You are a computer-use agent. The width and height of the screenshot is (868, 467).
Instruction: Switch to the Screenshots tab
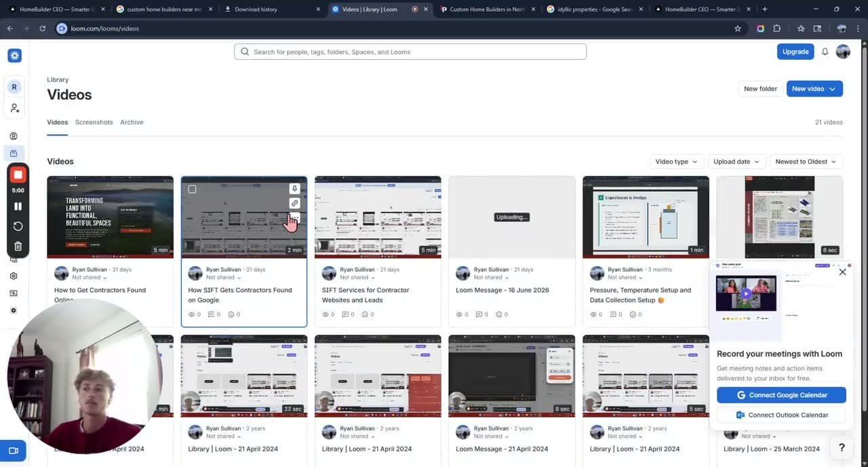94,122
